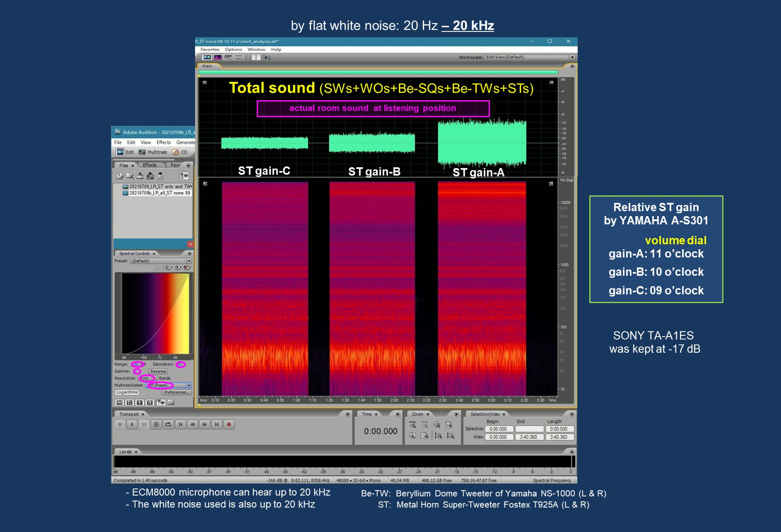Image resolution: width=781 pixels, height=532 pixels.
Task: Close the Spectral Controls panel tab
Action: point(154,253)
